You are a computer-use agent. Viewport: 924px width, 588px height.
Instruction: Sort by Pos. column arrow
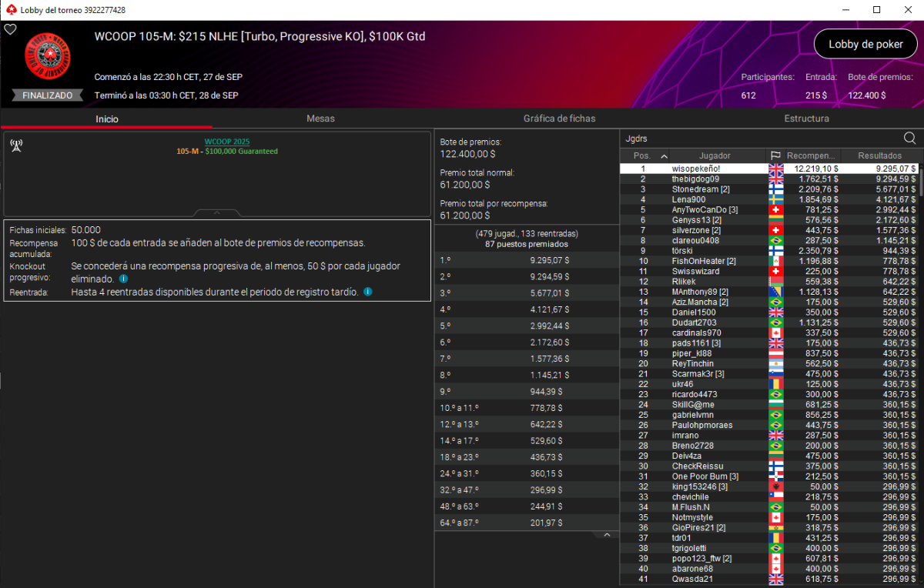coord(665,156)
